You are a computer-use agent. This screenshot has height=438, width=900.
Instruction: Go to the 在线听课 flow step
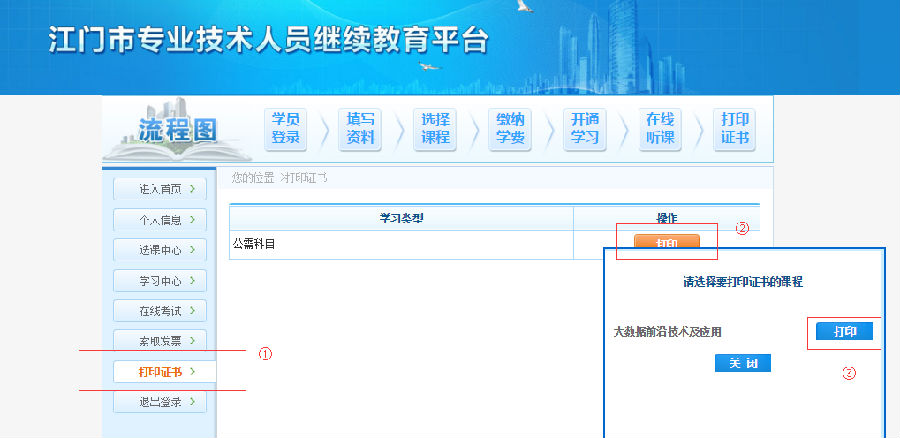[x=660, y=129]
